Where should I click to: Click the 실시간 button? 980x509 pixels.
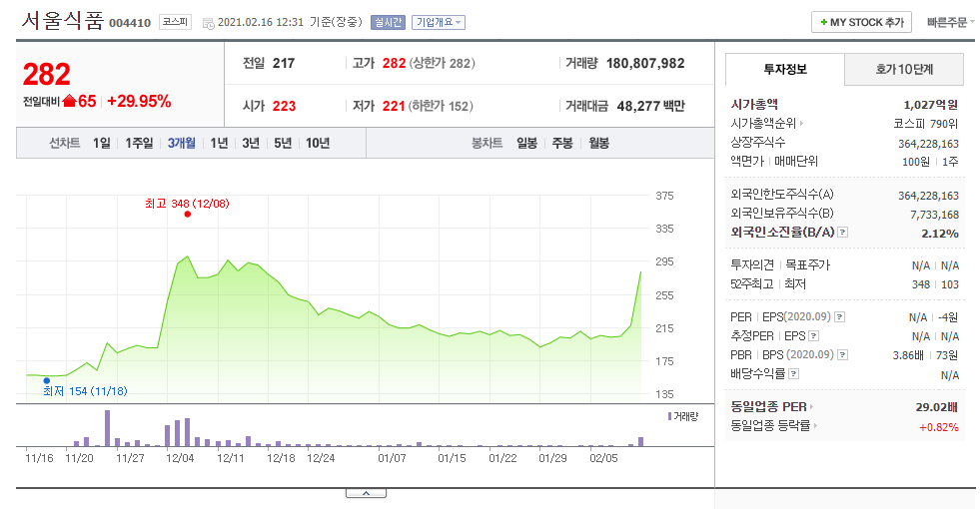389,23
